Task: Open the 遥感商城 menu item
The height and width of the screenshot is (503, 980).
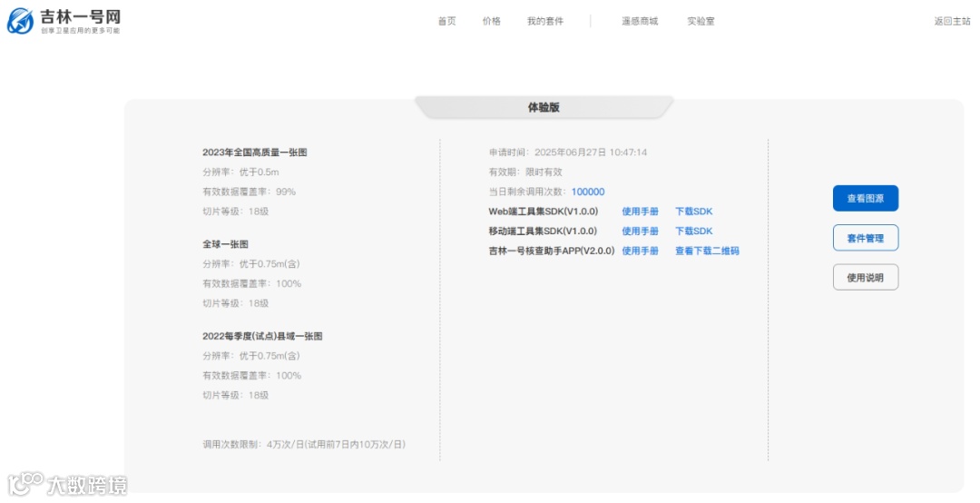Action: (640, 21)
